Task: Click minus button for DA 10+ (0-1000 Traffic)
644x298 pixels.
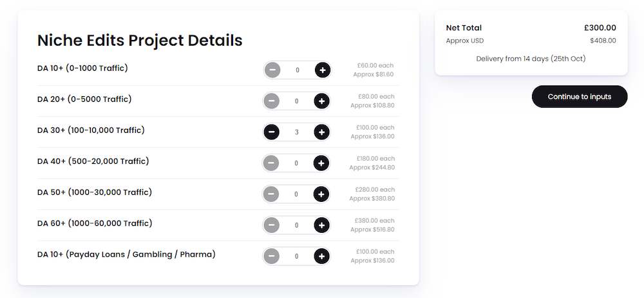Action: pos(272,70)
